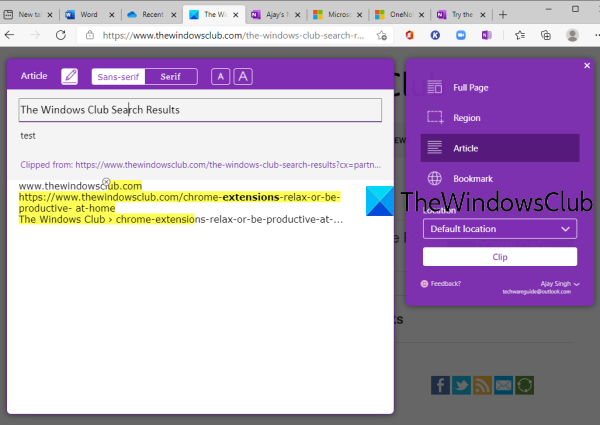Open the Clipped from source link
The height and width of the screenshot is (425, 600).
coord(201,165)
